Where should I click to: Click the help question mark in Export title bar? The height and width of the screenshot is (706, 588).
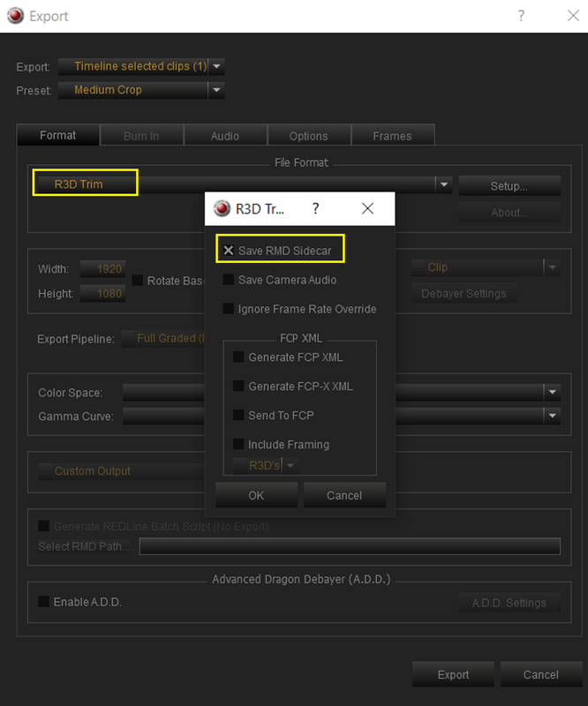[521, 16]
